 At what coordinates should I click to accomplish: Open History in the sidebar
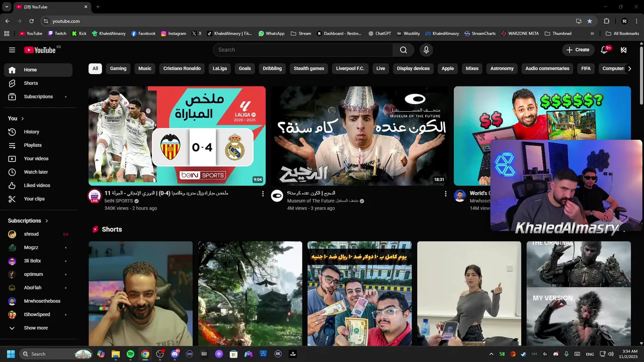tap(38, 132)
